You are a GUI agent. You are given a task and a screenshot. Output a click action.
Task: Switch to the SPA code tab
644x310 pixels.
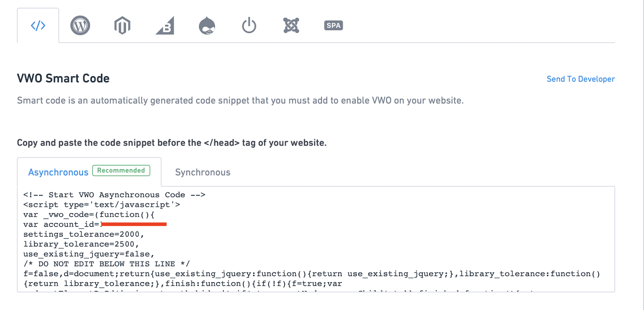tap(333, 25)
